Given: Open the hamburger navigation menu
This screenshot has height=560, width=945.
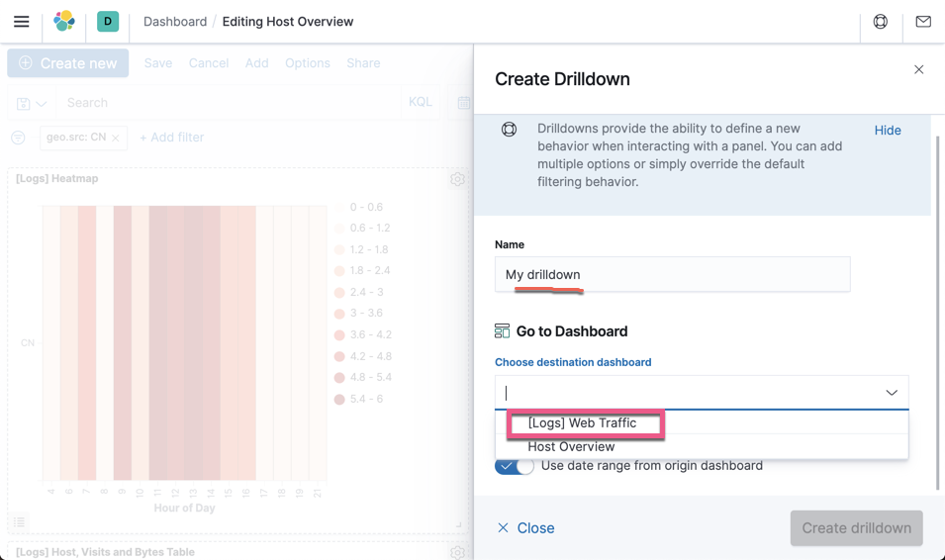Looking at the screenshot, I should (x=21, y=22).
